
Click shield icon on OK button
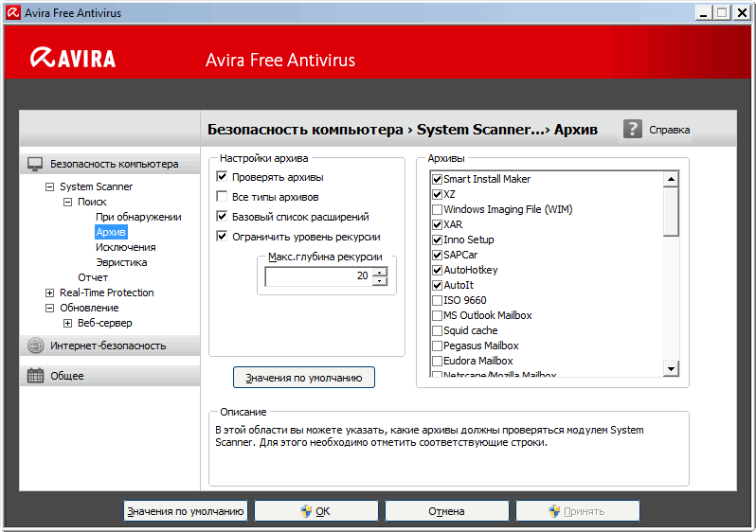306,511
